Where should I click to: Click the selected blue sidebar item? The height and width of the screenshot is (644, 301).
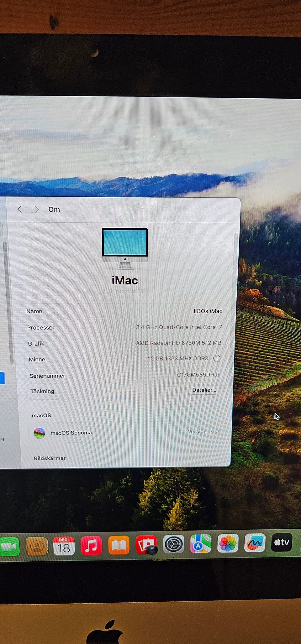(2, 378)
